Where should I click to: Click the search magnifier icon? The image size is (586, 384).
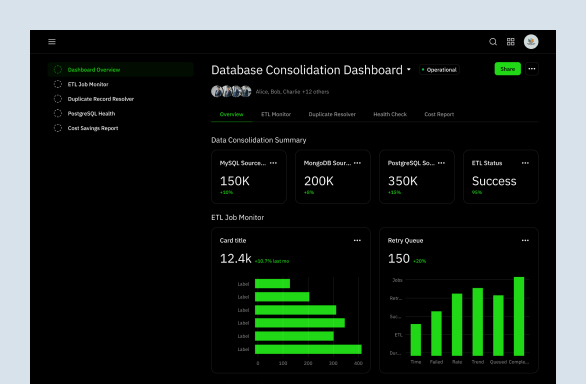coord(493,42)
